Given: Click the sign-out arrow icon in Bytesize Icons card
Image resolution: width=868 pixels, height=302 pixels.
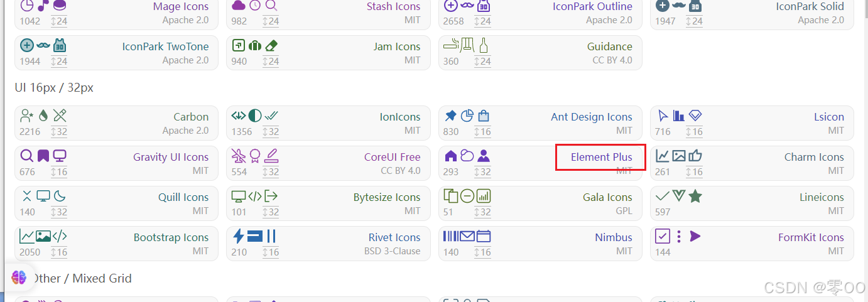Looking at the screenshot, I should pos(271,196).
